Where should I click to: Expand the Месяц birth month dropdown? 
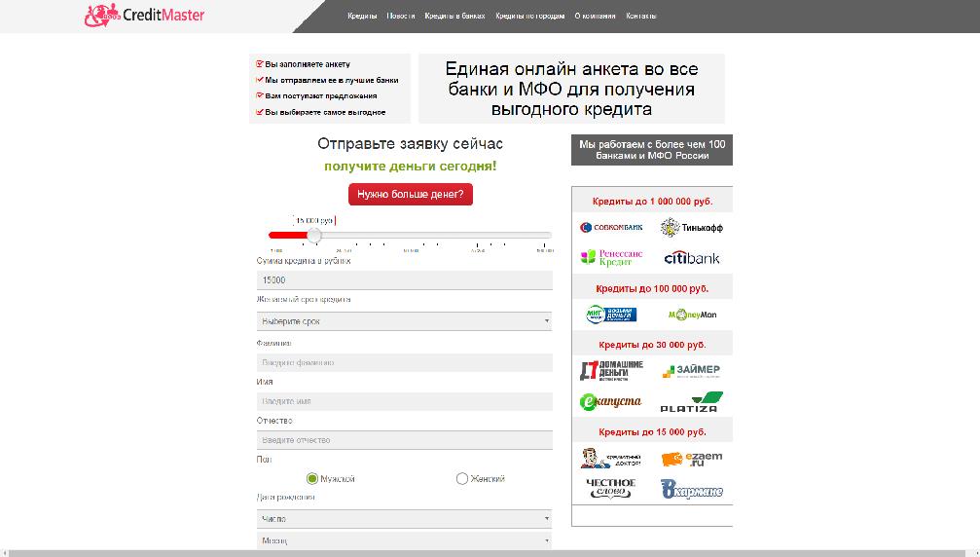[x=405, y=540]
